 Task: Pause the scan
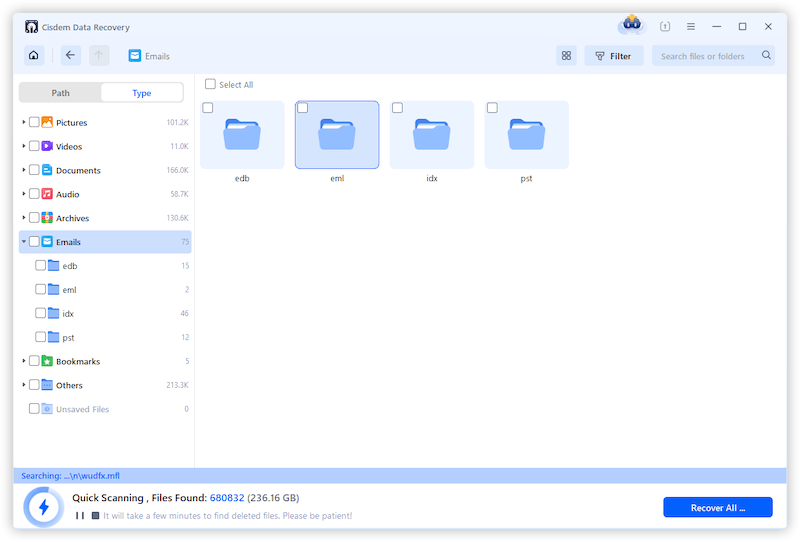coord(80,515)
